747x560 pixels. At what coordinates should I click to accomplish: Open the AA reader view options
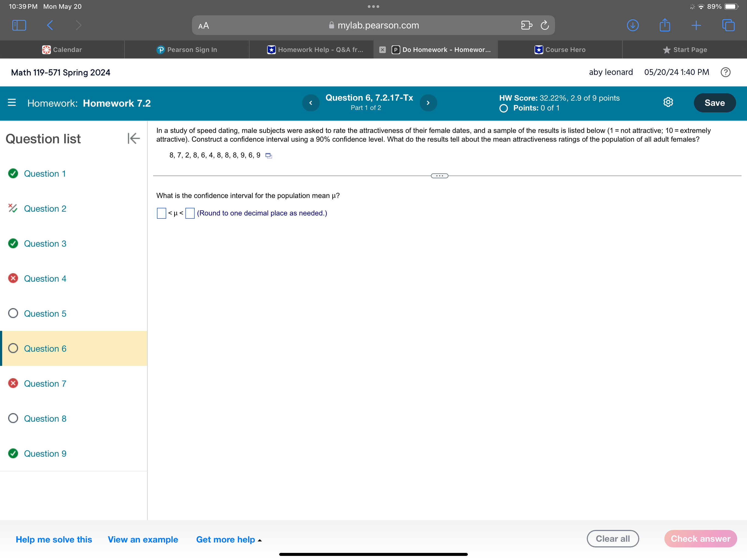pos(204,26)
